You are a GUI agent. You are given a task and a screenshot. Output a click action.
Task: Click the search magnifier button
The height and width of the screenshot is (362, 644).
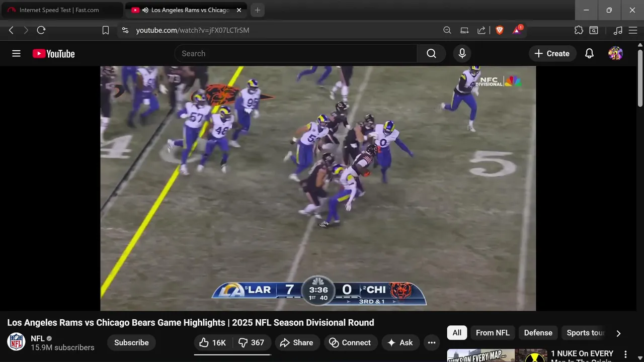click(431, 53)
